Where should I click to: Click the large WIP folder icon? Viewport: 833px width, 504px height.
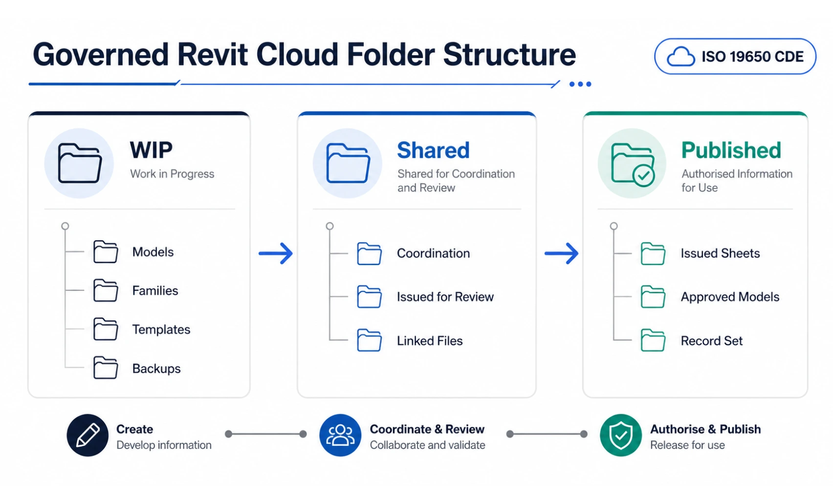pyautogui.click(x=80, y=163)
